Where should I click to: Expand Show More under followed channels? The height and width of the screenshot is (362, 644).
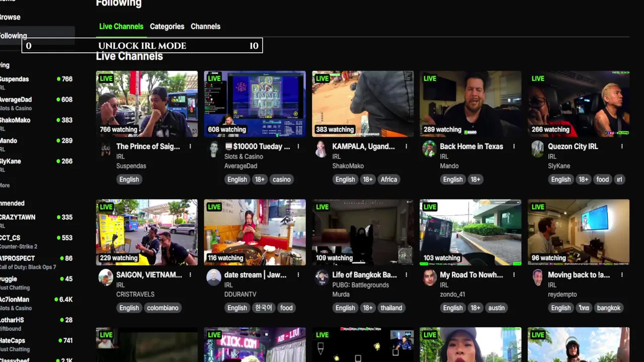pyautogui.click(x=5, y=186)
